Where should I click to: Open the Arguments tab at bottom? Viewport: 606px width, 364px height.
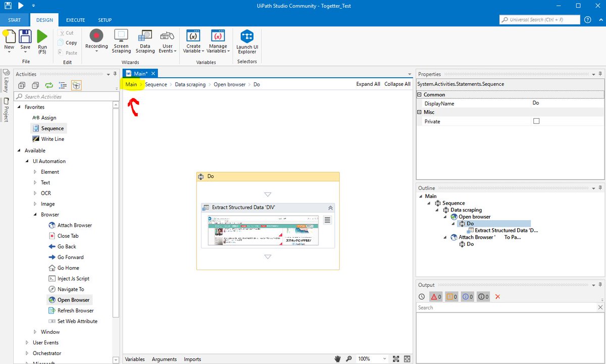[164, 359]
